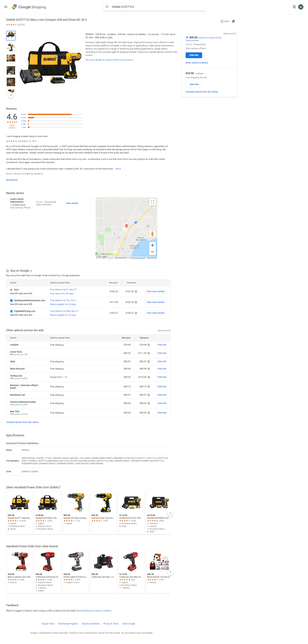Click the search box with DeWalt DCD771C2

tap(155, 7)
